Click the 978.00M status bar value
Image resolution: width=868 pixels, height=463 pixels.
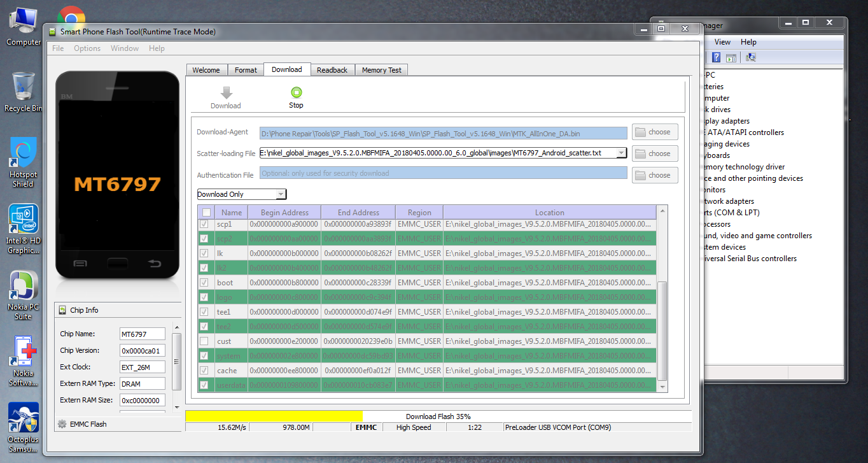[296, 427]
